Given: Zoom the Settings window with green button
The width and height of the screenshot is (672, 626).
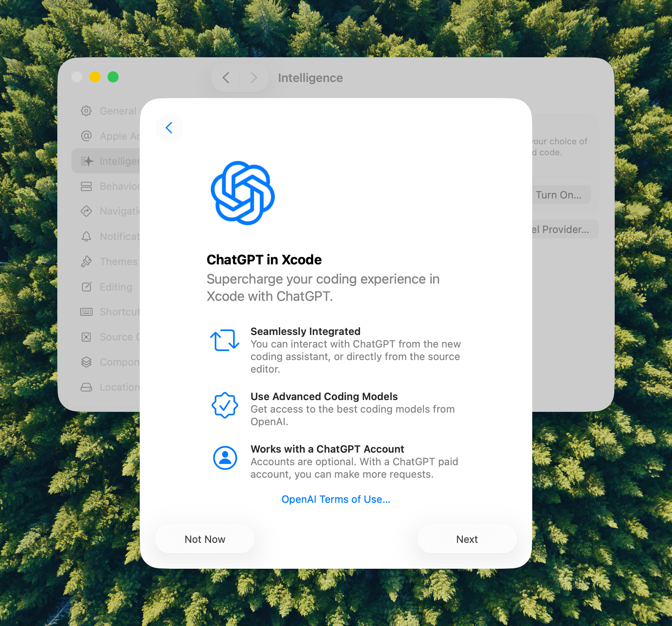Looking at the screenshot, I should (113, 77).
